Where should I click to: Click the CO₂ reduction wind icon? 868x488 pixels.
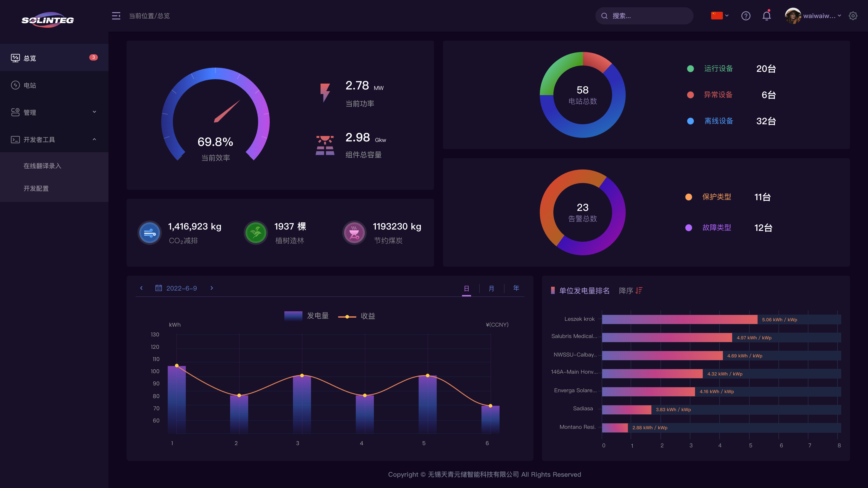150,233
